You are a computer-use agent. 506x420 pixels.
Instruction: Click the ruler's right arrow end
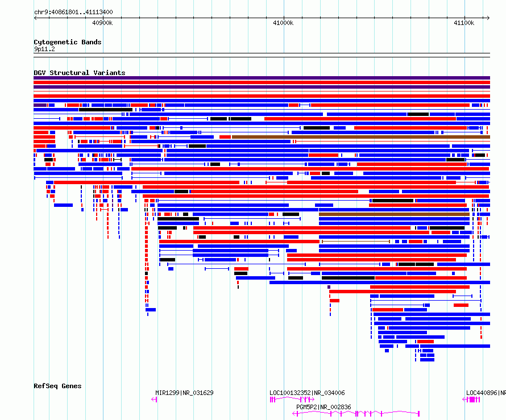pos(488,18)
